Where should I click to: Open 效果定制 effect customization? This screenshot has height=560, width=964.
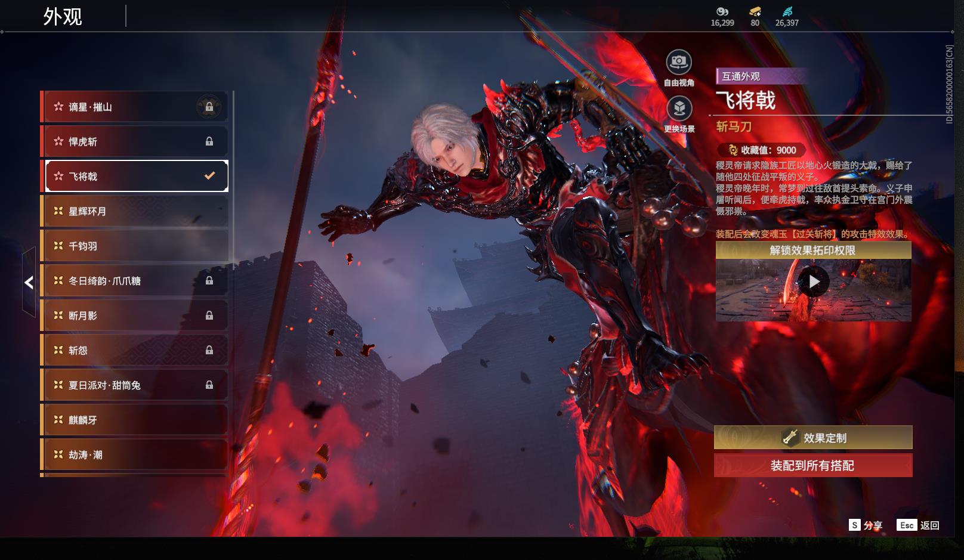pyautogui.click(x=813, y=438)
